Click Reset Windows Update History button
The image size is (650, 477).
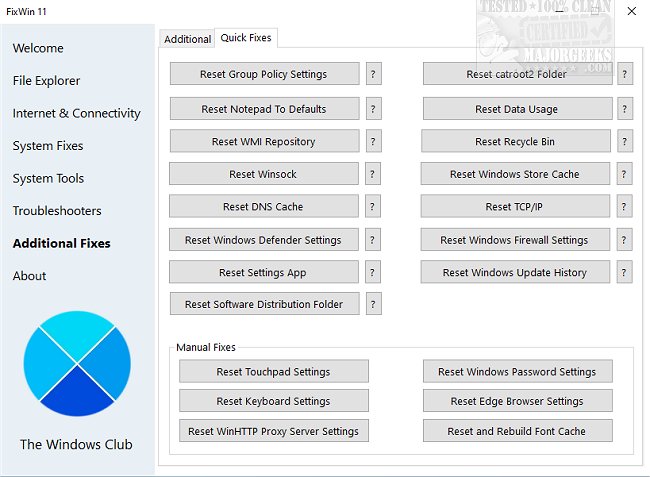[x=515, y=272]
